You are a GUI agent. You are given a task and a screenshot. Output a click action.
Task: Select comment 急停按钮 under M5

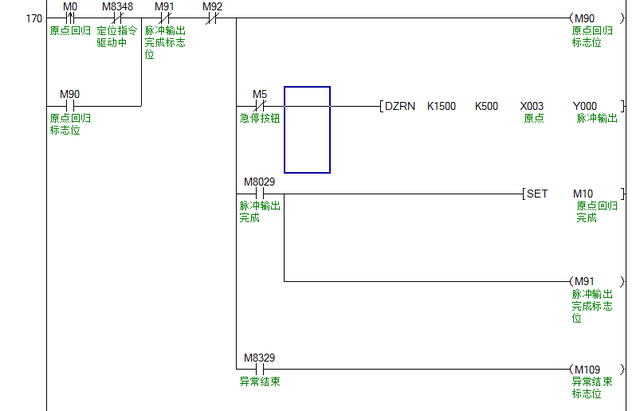tap(260, 118)
